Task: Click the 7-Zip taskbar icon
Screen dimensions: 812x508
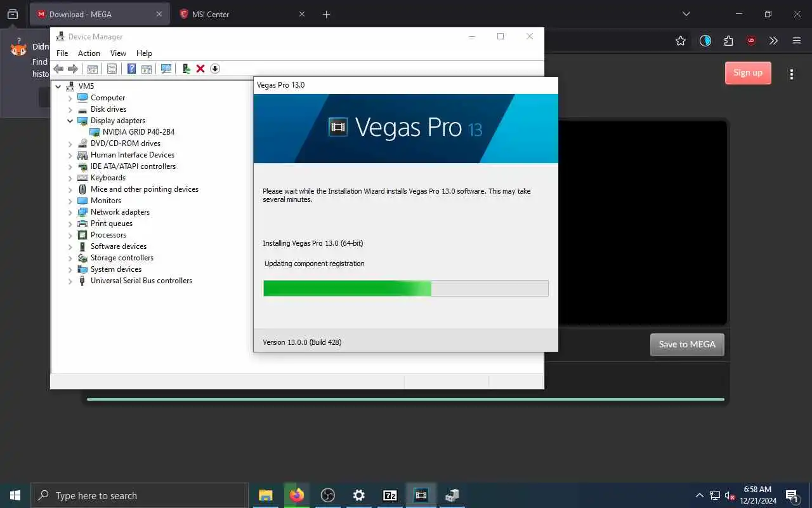Action: click(390, 495)
